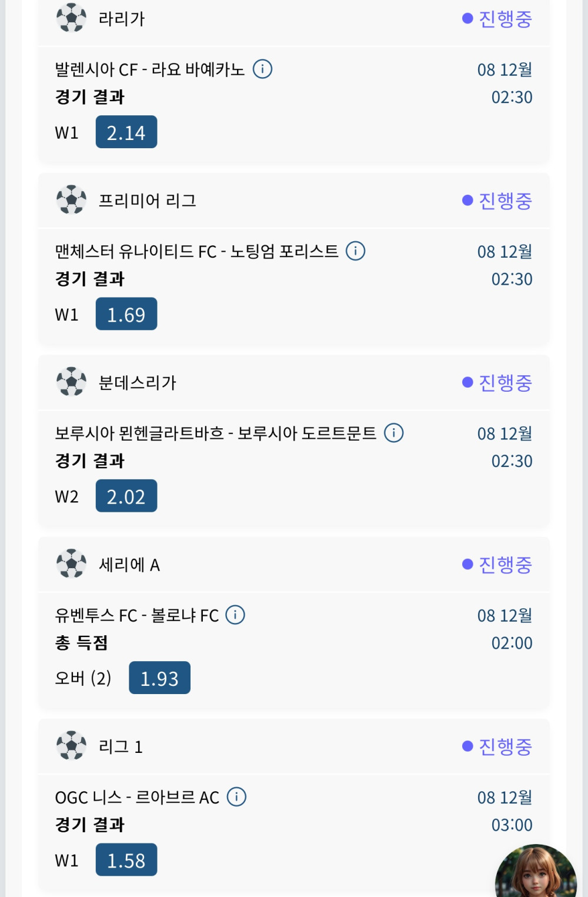Choose the 1.93 odds for 오버 (2)
Viewport: 588px width, 897px height.
tap(159, 678)
